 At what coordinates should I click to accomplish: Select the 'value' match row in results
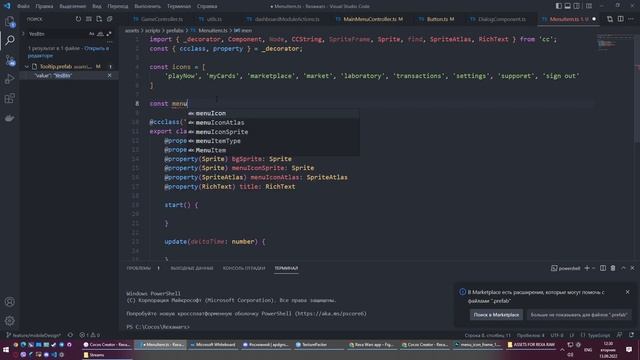coord(69,76)
